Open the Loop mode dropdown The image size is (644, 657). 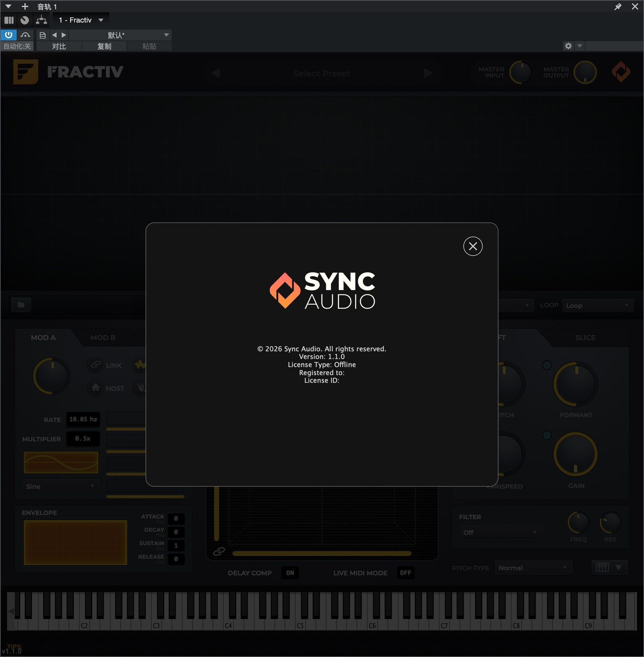(x=597, y=305)
